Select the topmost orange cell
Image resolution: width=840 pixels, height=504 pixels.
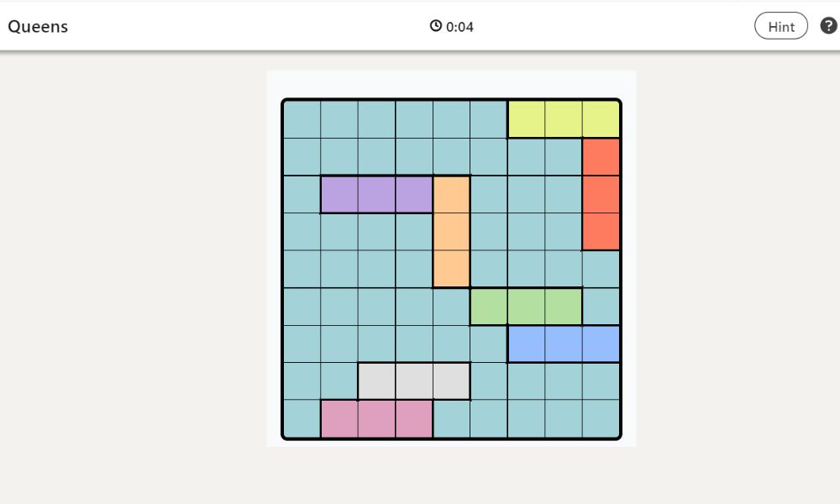click(452, 193)
